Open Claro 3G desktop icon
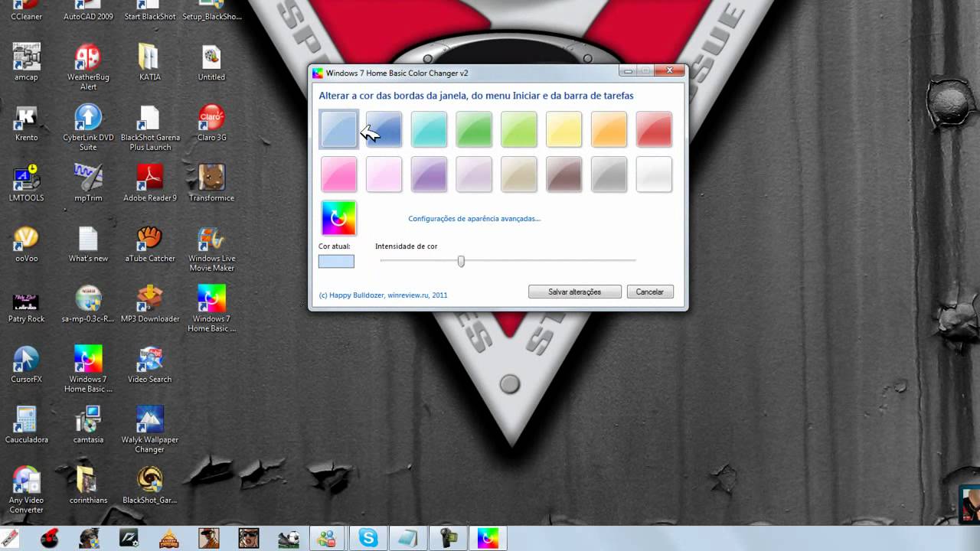This screenshot has width=980, height=551. click(211, 122)
